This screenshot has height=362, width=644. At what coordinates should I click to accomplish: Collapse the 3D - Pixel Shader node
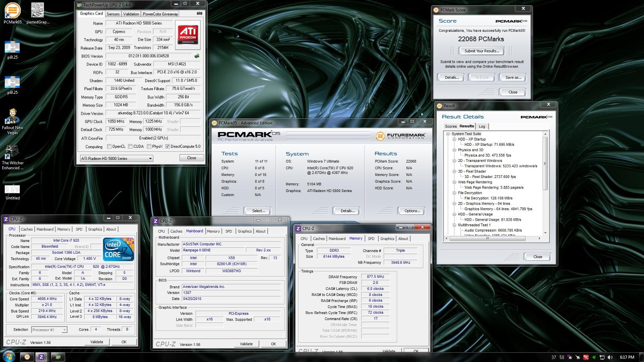point(454,171)
